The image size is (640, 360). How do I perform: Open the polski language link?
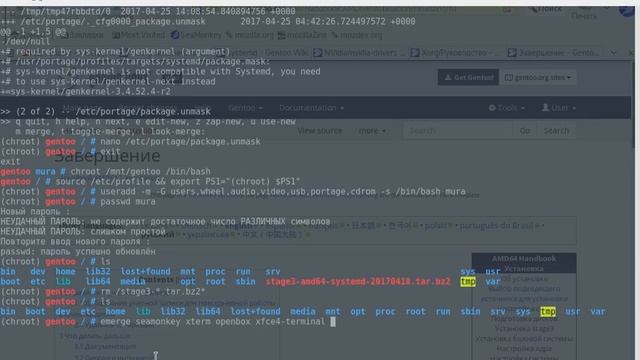coord(436,225)
